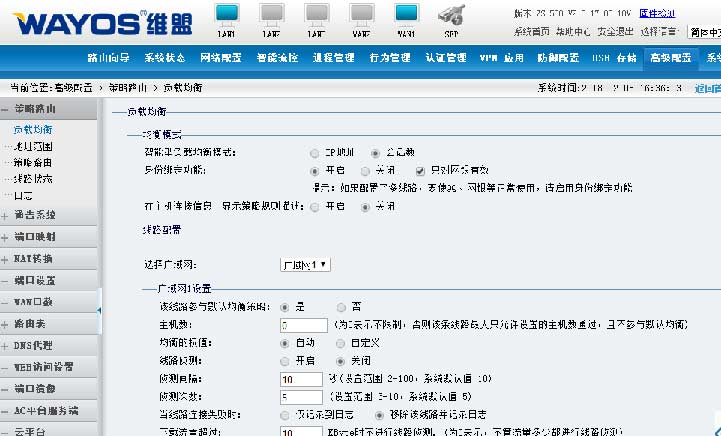The width and height of the screenshot is (721, 436).
Task: Select IP规则 load balance mode radio
Action: 315,153
